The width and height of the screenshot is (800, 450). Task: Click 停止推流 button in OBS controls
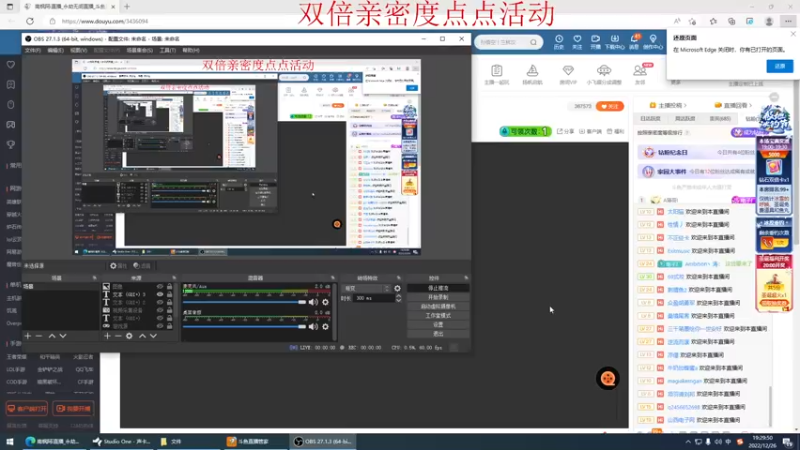[438, 288]
